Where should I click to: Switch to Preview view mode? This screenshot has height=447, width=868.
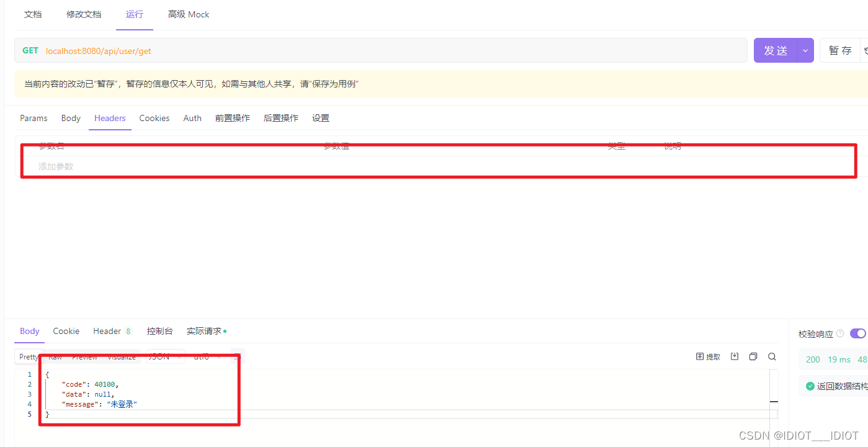click(84, 356)
